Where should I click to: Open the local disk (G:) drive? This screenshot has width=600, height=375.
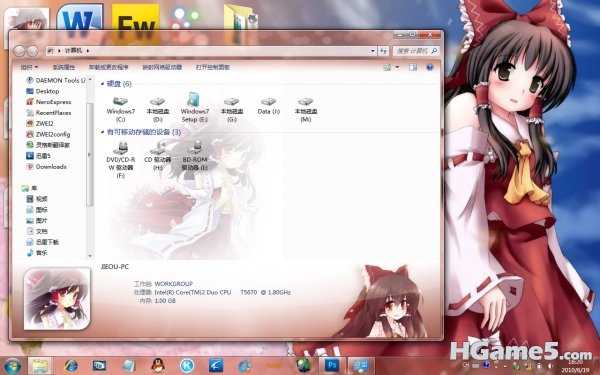click(x=232, y=109)
